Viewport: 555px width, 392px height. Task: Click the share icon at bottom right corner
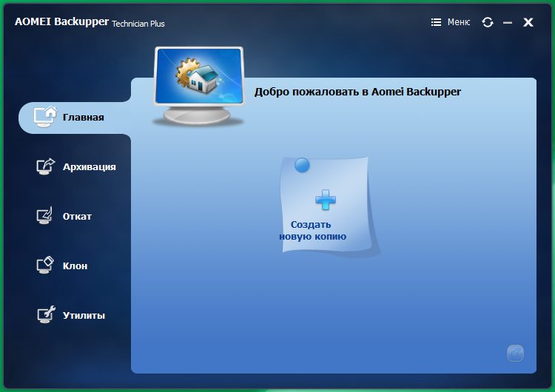515,353
